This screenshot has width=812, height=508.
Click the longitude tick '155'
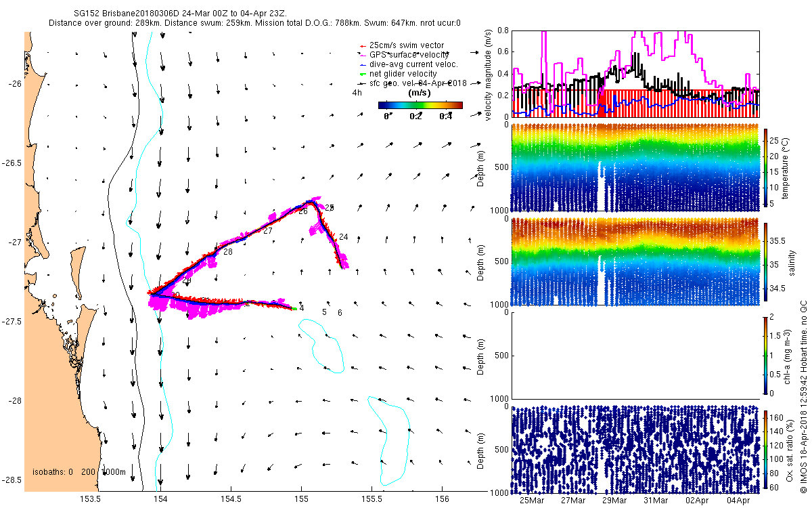[301, 498]
